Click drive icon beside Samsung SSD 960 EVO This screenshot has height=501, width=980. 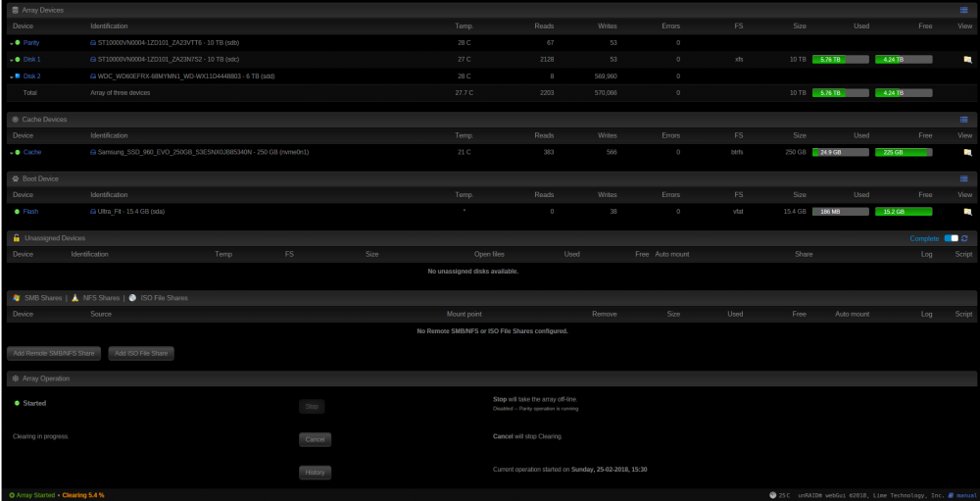(93, 152)
